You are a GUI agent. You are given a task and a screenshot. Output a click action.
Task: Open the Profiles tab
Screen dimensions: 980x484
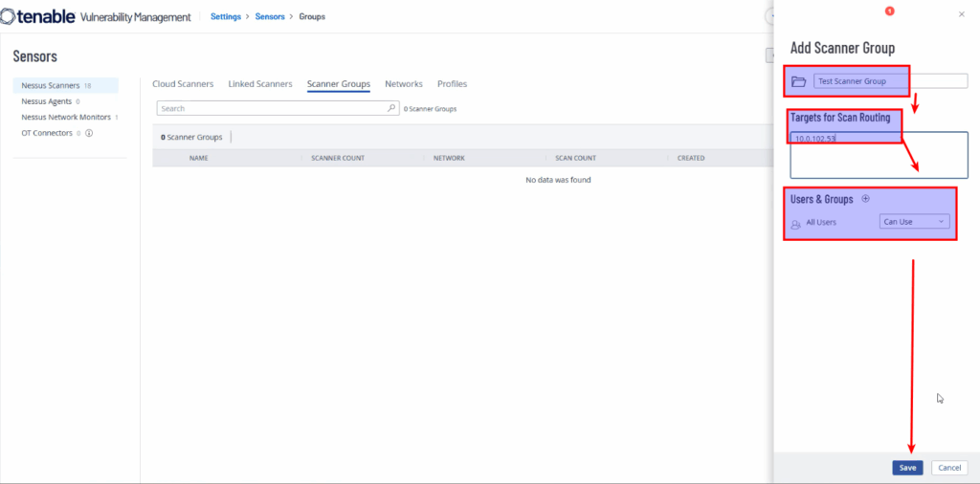(452, 84)
